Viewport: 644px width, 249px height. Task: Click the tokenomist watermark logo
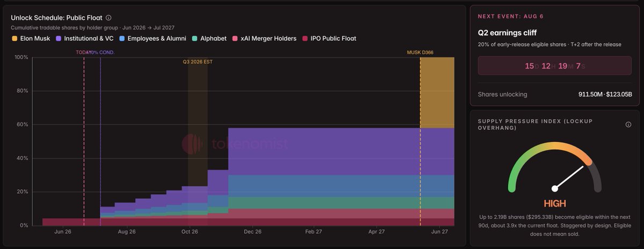(235, 144)
